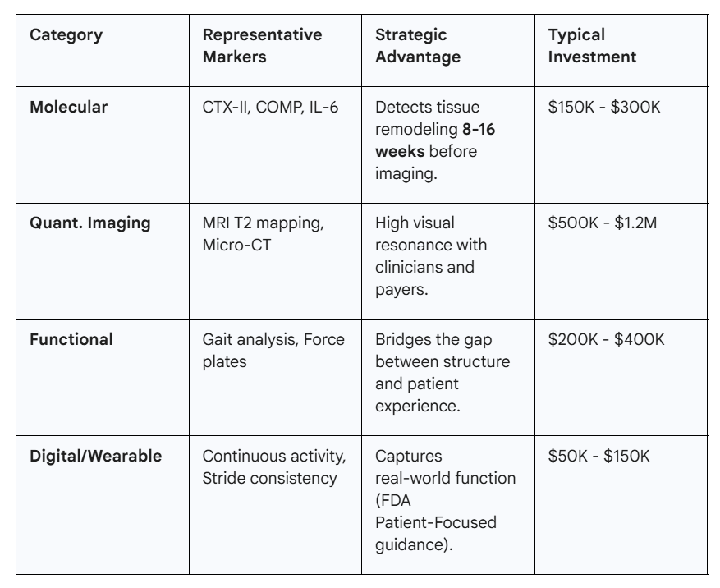Viewport: 720px width, 588px height.
Task: Click the Representative Markers column header
Action: (x=262, y=46)
